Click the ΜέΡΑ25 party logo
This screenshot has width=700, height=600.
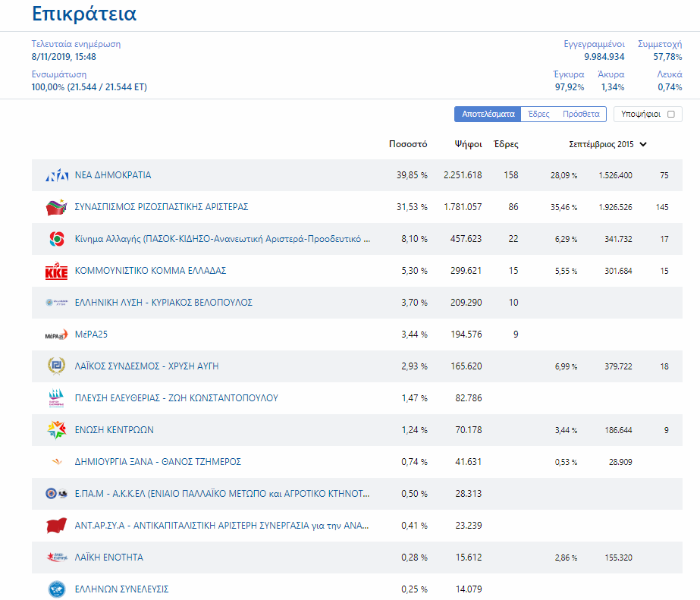(x=57, y=335)
